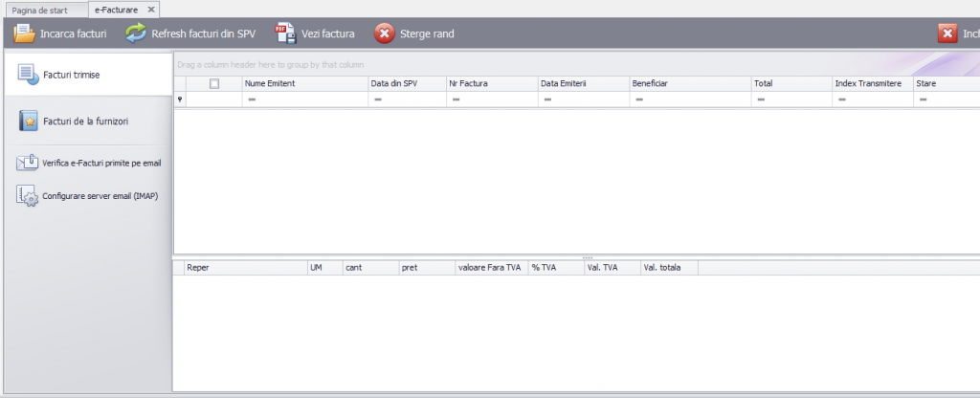
Task: Click the Total column header
Action: [x=791, y=84]
